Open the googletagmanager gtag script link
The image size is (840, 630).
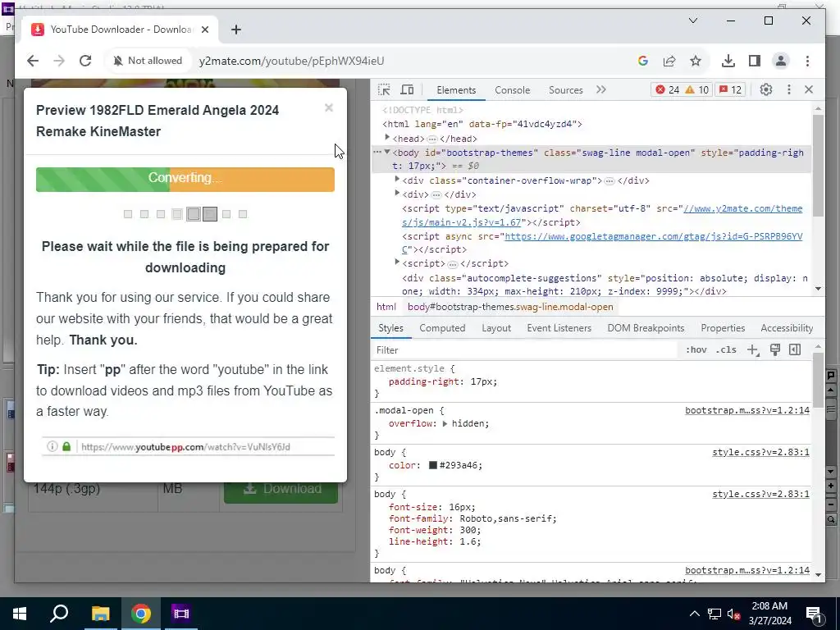(602, 243)
